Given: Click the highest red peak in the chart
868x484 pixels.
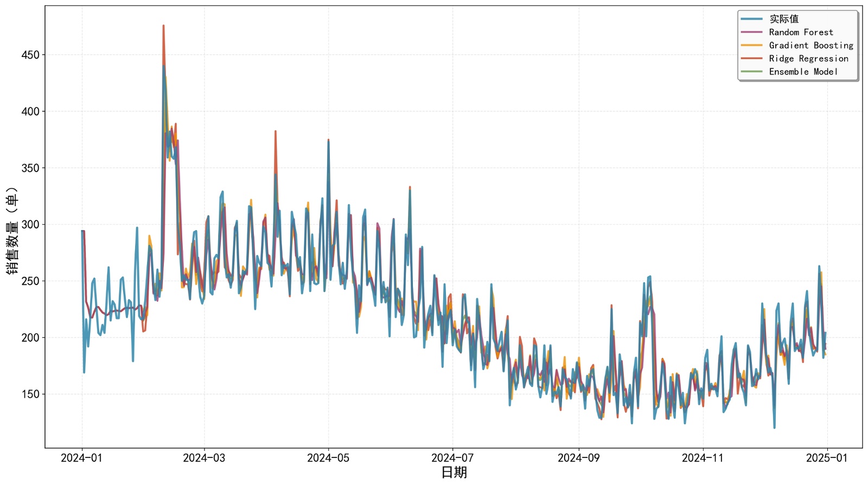Looking at the screenshot, I should [x=163, y=26].
